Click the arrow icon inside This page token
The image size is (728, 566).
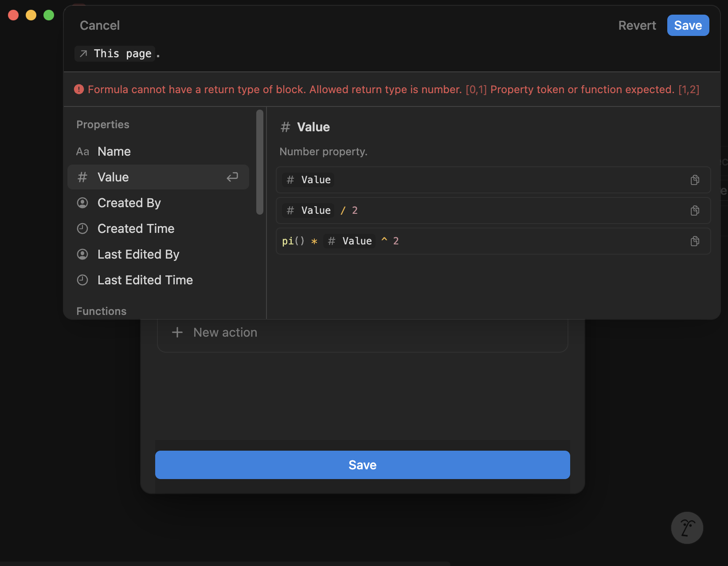point(84,53)
